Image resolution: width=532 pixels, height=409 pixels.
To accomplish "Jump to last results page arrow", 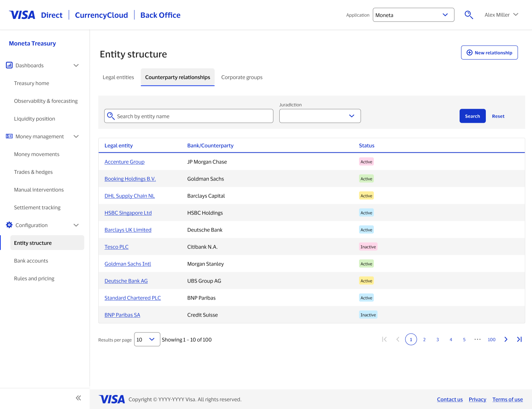I will coord(519,339).
